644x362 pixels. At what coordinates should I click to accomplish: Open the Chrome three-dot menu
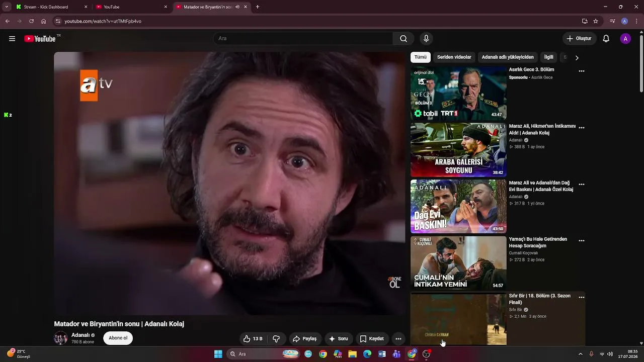tap(636, 21)
